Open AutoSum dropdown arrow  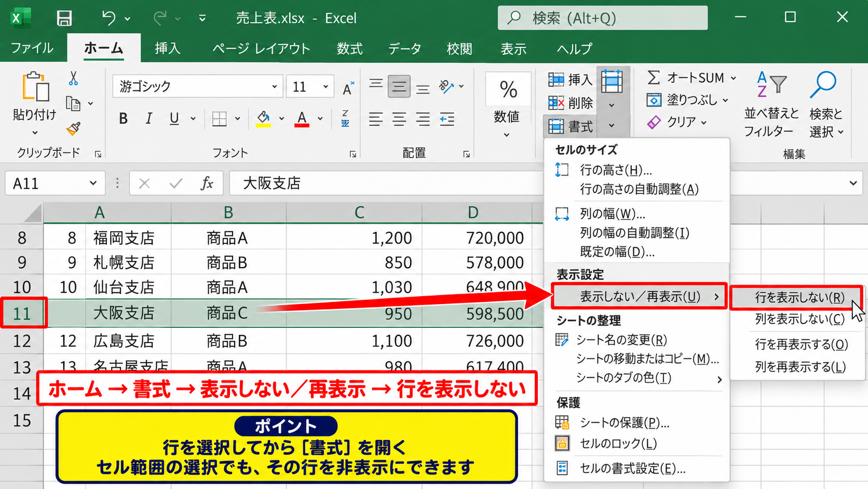point(734,78)
